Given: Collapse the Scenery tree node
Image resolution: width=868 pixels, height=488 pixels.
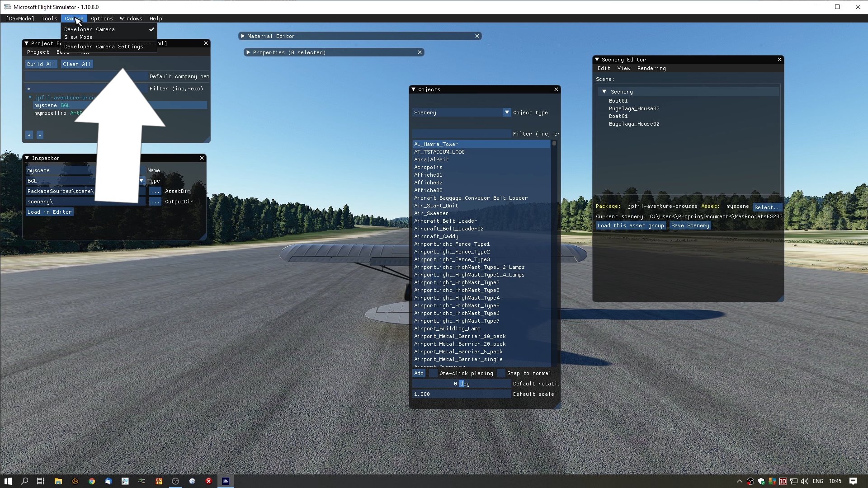Looking at the screenshot, I should [604, 92].
